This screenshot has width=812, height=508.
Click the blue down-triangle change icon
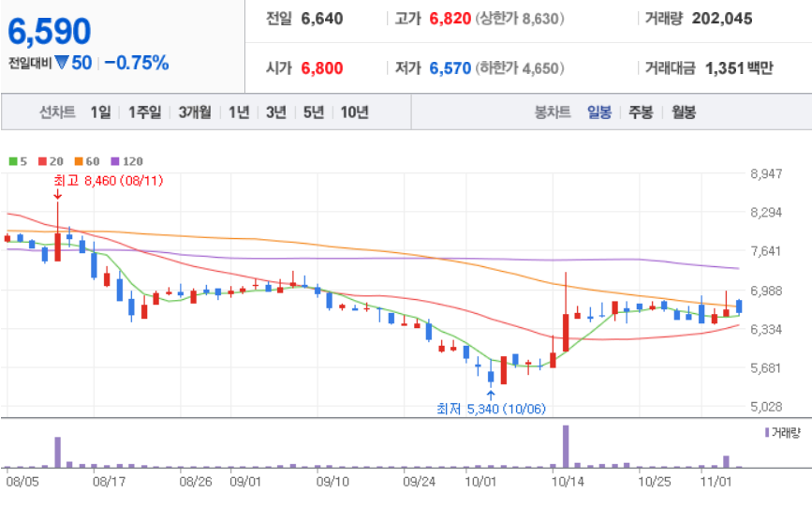tap(62, 63)
